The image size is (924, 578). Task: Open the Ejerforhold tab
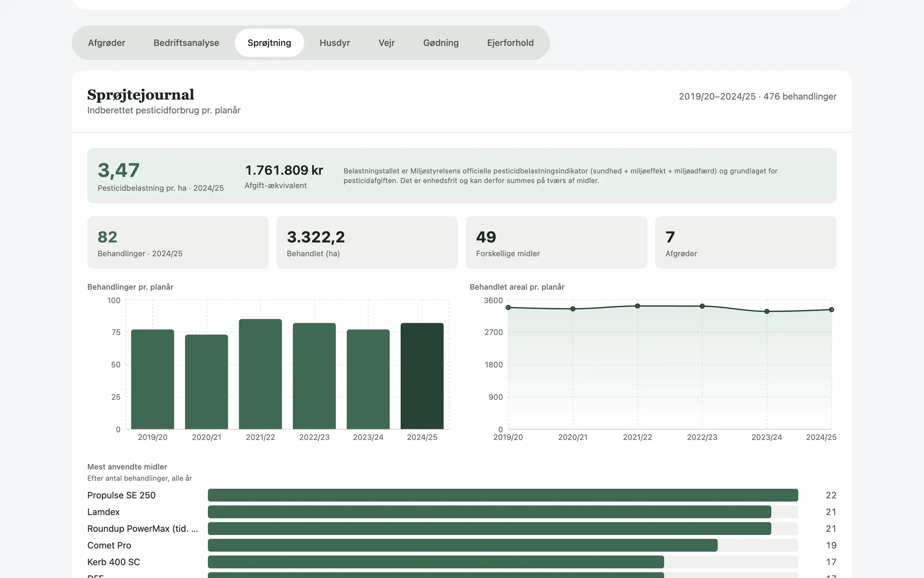tap(510, 43)
